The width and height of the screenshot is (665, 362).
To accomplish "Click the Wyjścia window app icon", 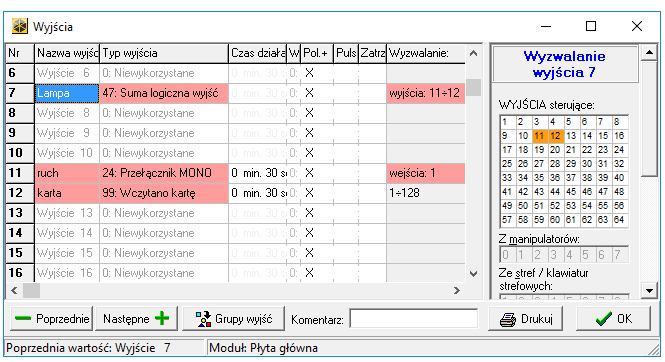I will [x=20, y=26].
